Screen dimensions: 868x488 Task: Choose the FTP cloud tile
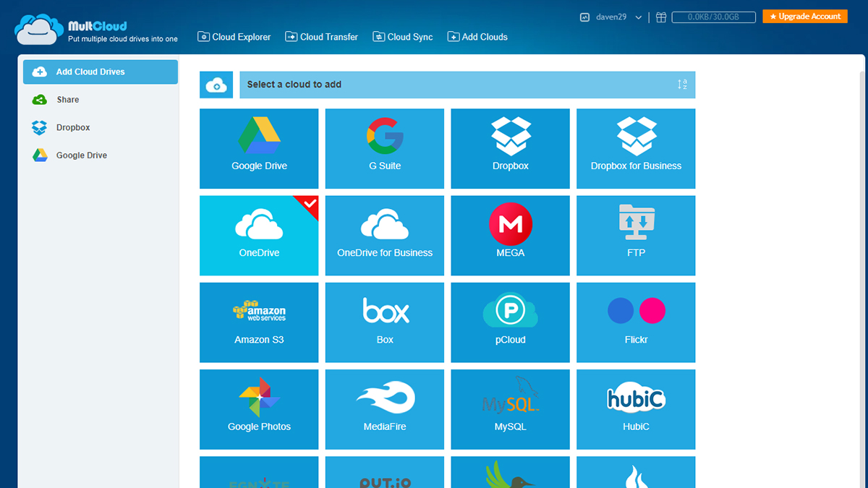(x=636, y=236)
